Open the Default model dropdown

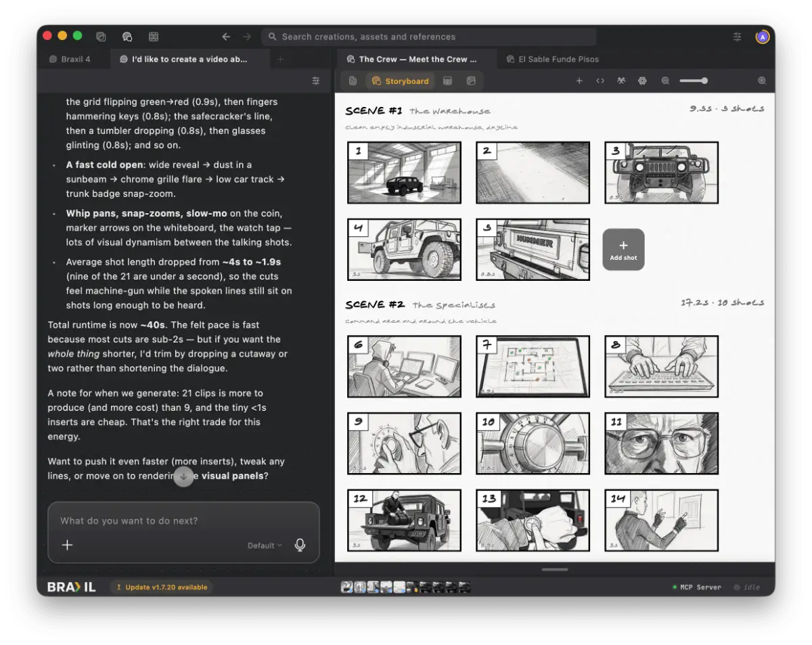tap(265, 546)
